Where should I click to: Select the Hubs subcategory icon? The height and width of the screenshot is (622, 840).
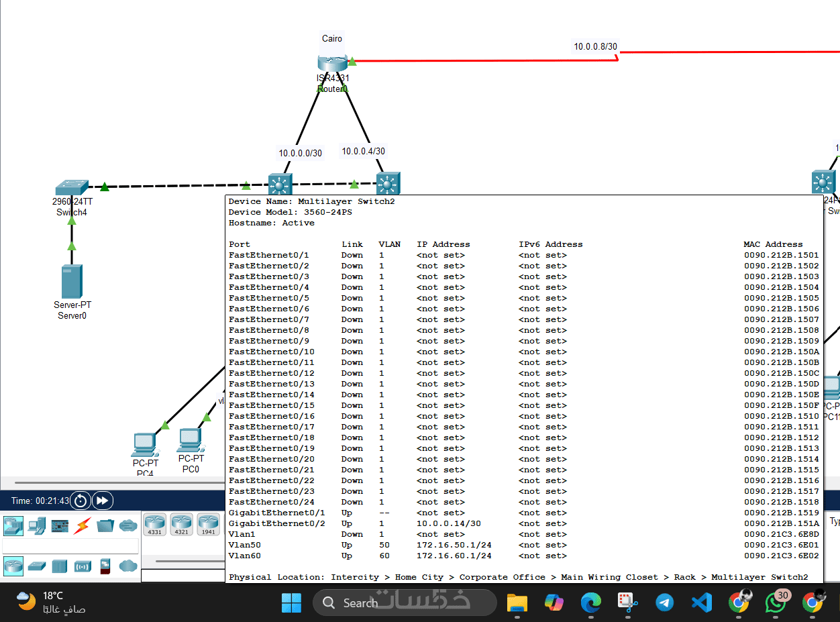click(60, 566)
